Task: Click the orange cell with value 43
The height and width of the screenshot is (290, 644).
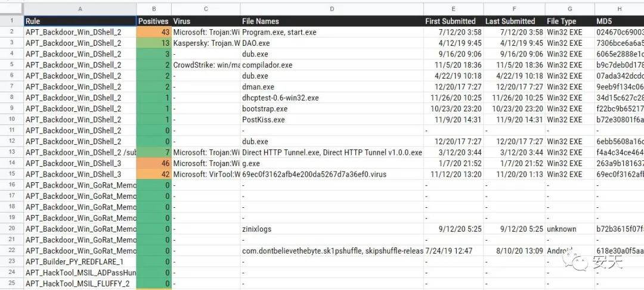Action: [154, 32]
